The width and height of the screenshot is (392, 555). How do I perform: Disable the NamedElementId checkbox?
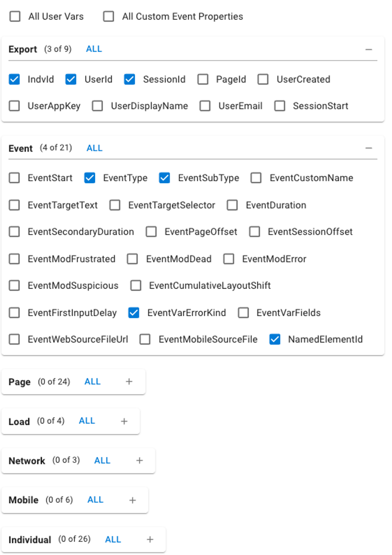pos(275,339)
